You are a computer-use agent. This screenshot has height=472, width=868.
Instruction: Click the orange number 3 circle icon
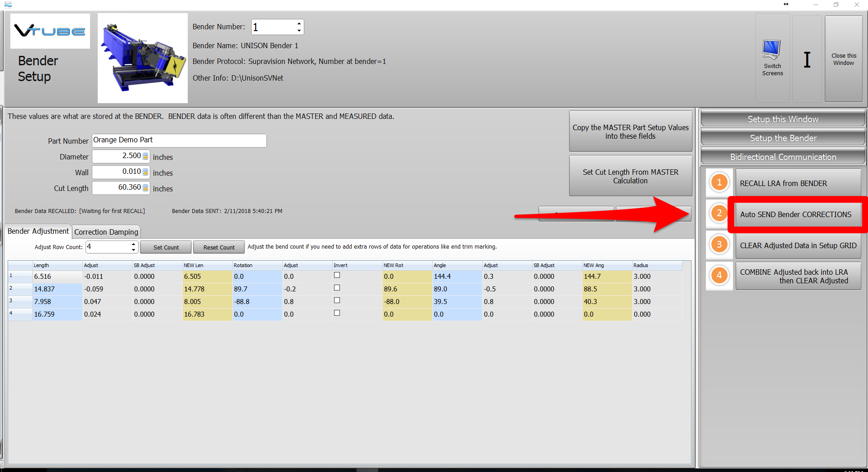[719, 245]
